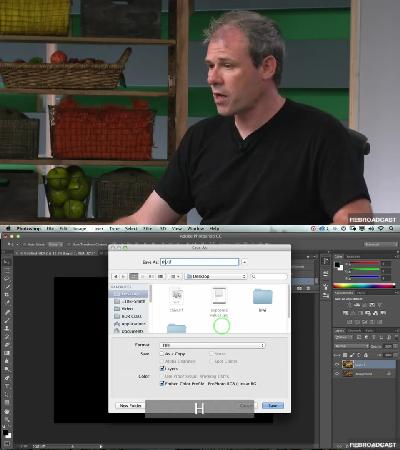Select the Healing Brush tool
This screenshot has height=450, width=400.
coord(7,312)
